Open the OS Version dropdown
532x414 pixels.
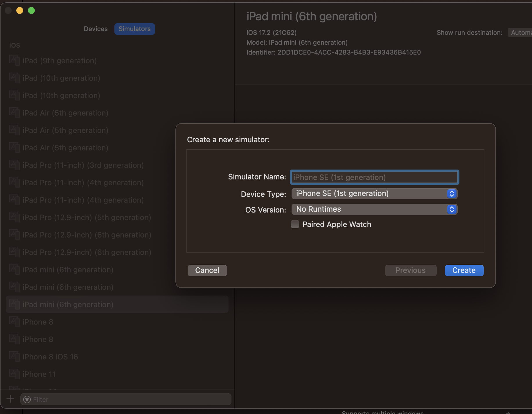click(x=374, y=209)
